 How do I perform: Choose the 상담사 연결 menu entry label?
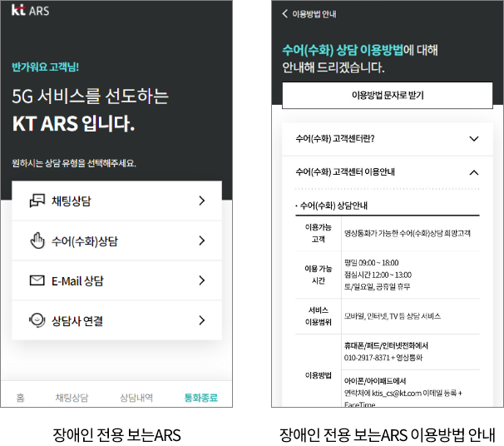(x=77, y=320)
